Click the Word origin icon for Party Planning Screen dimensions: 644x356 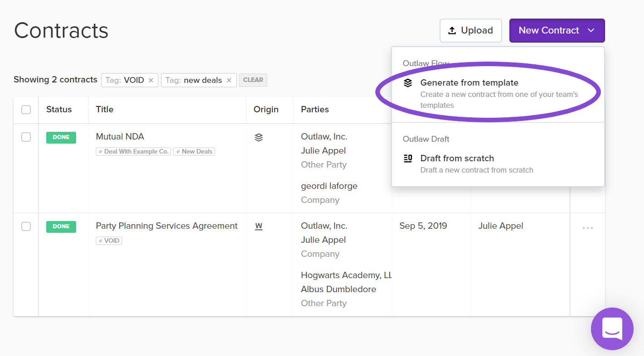pyautogui.click(x=259, y=226)
